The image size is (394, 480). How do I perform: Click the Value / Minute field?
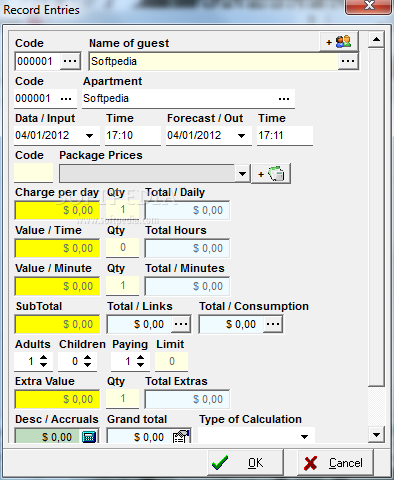[57, 286]
